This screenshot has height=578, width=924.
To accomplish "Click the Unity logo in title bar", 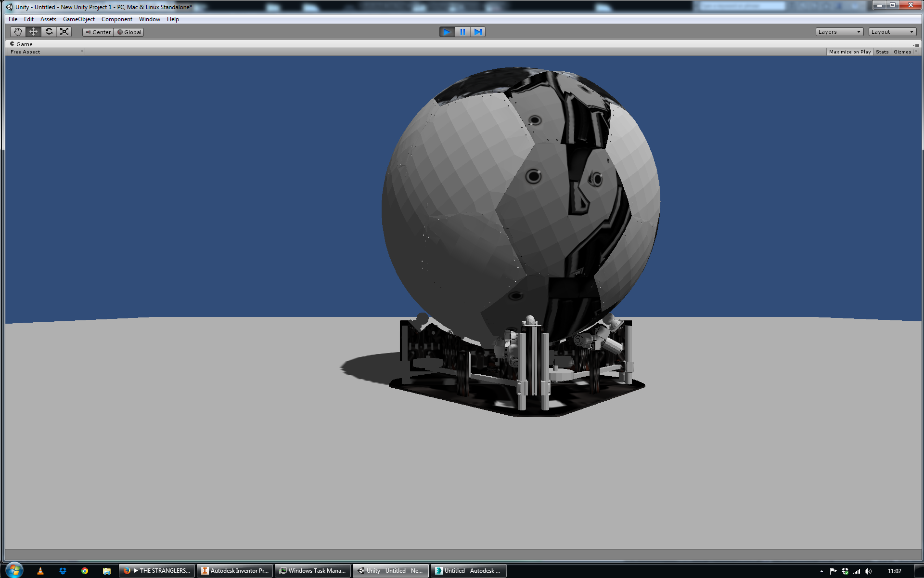I will point(9,7).
